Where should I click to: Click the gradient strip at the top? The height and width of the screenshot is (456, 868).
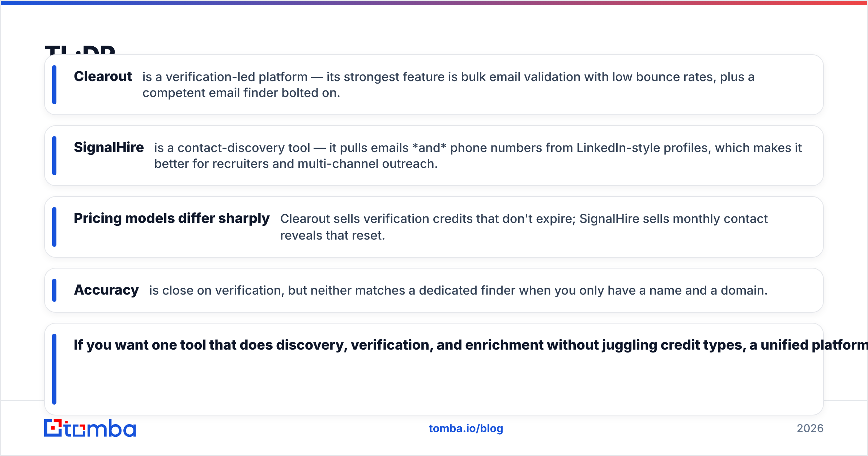pos(434,3)
